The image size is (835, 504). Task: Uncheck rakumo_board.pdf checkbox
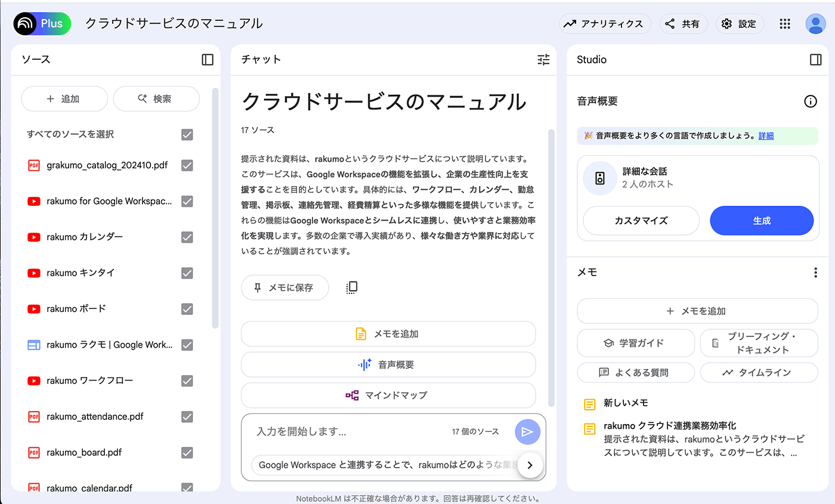(x=187, y=452)
